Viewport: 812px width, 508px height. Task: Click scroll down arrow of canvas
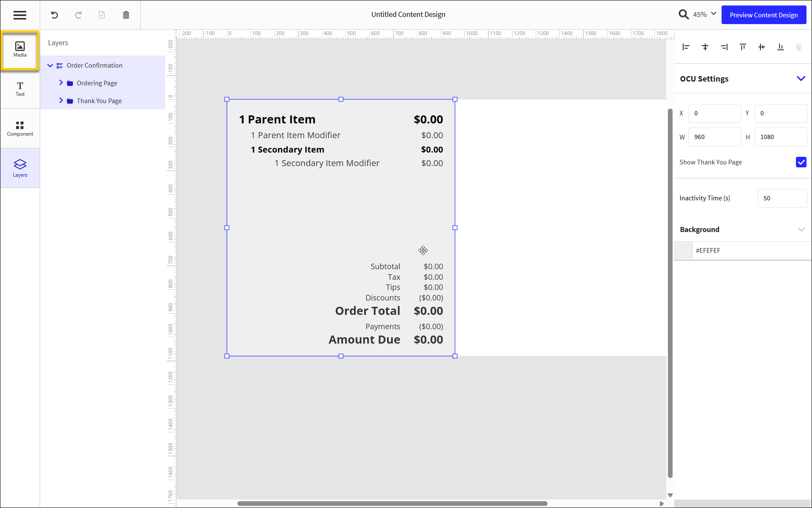click(x=670, y=495)
